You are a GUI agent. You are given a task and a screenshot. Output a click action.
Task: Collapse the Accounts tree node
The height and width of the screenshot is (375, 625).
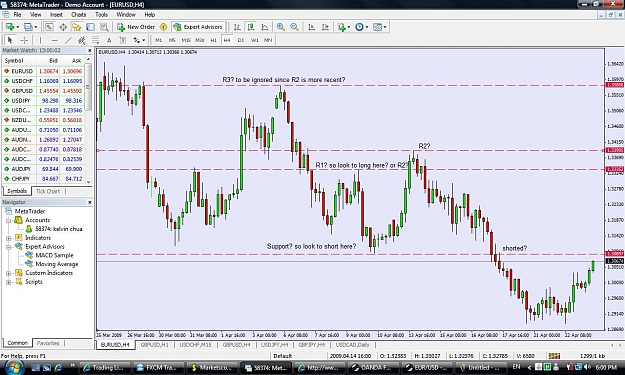pyautogui.click(x=8, y=220)
